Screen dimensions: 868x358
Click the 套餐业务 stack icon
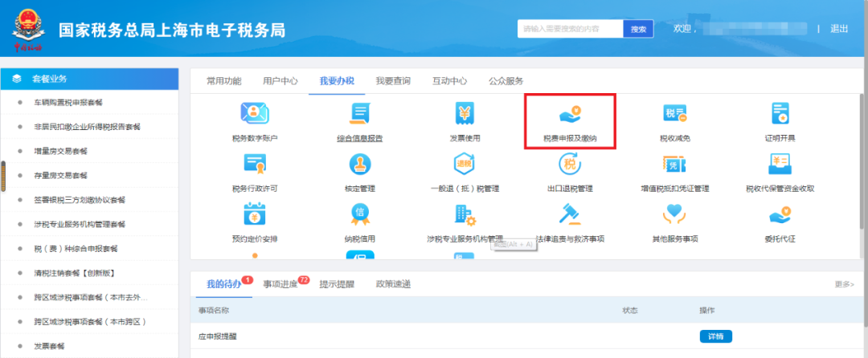17,79
